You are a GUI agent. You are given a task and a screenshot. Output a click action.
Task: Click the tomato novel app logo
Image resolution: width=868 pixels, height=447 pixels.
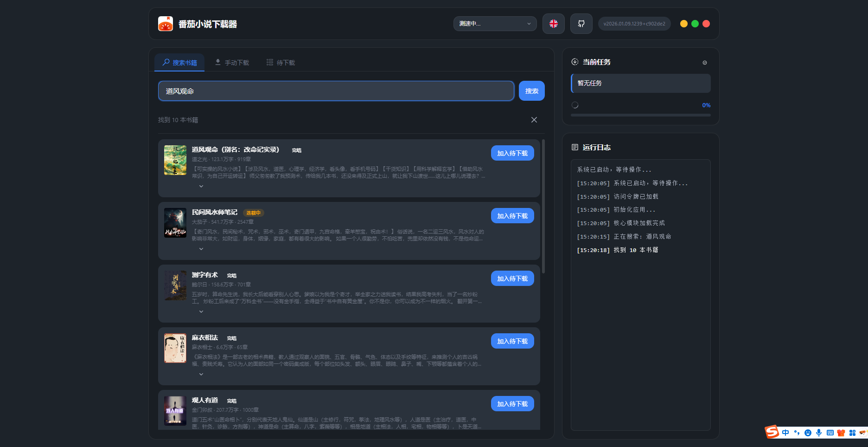pos(166,24)
